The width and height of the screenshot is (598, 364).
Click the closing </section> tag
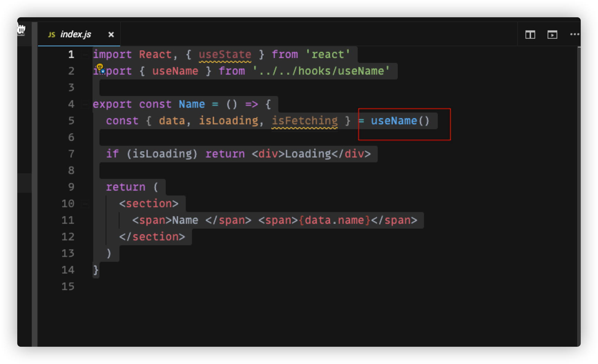tap(152, 237)
